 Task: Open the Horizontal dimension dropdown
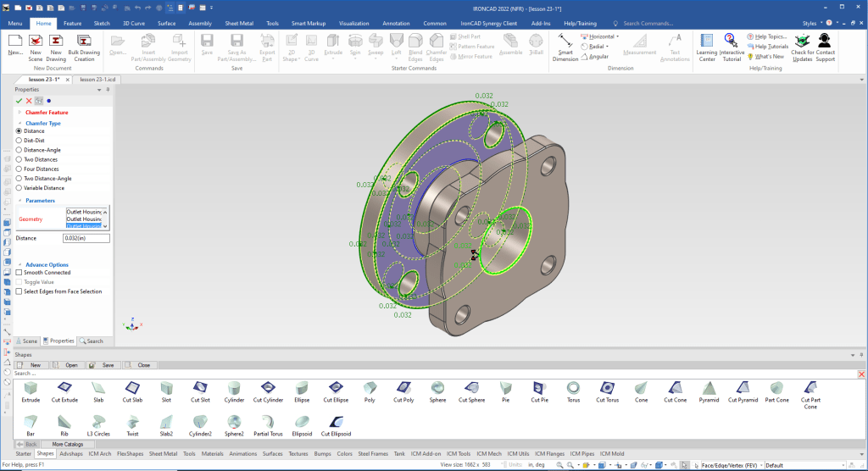pyautogui.click(x=616, y=36)
